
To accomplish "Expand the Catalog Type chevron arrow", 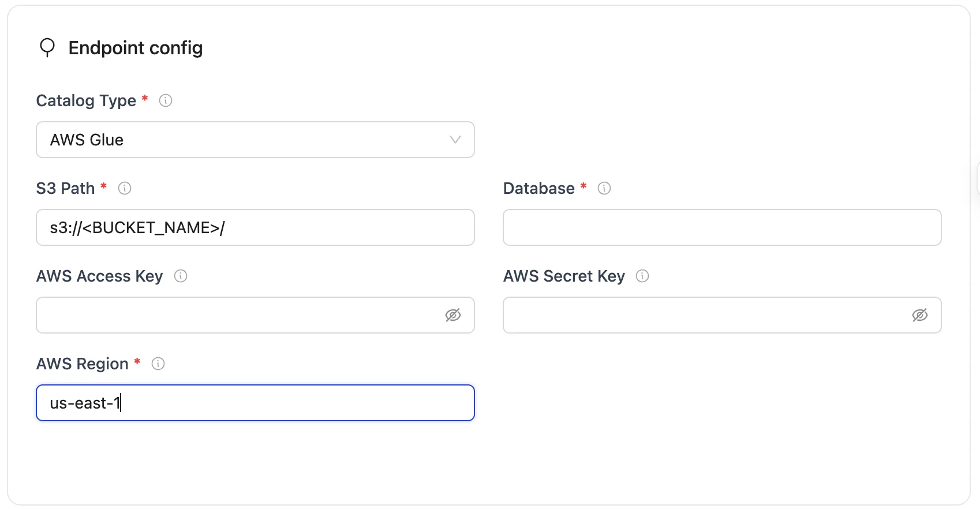I will pos(455,140).
